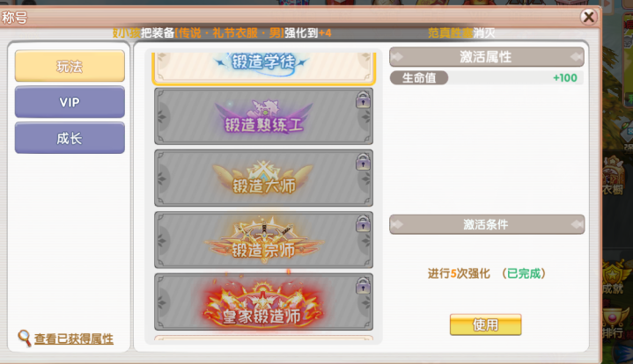Switch to the VIP tab

[70, 102]
